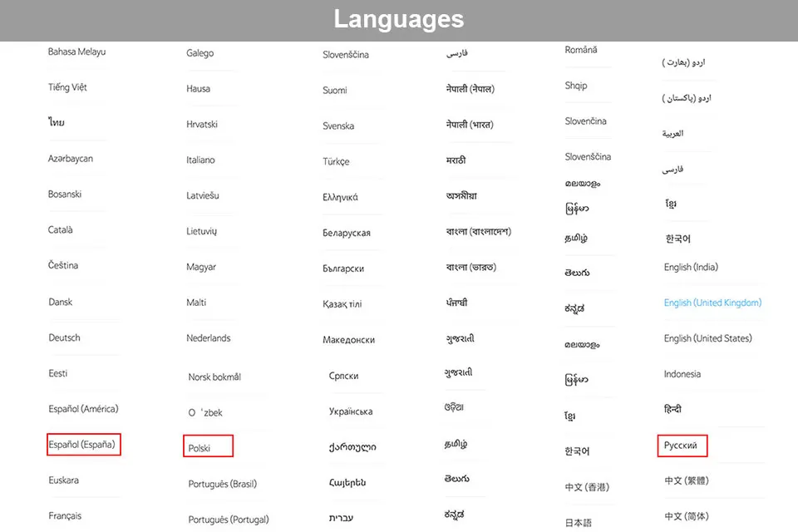The image size is (798, 532).
Task: Pick Dansk from the languages
Action: tap(60, 302)
